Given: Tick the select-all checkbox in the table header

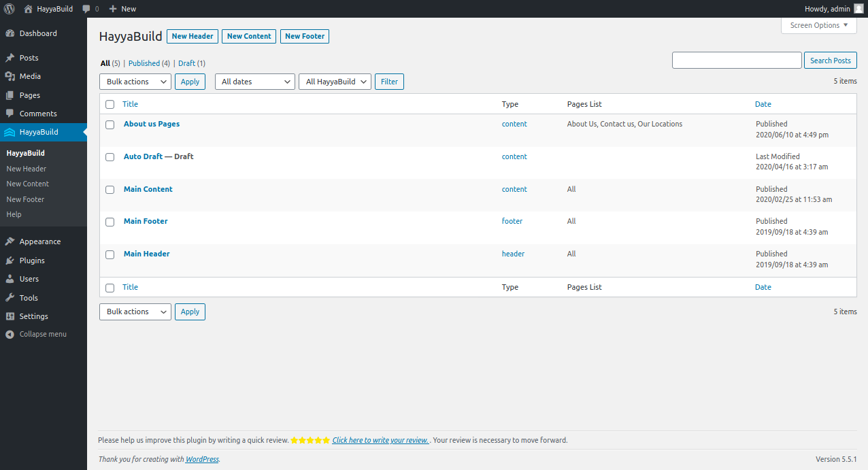Looking at the screenshot, I should [x=110, y=105].
